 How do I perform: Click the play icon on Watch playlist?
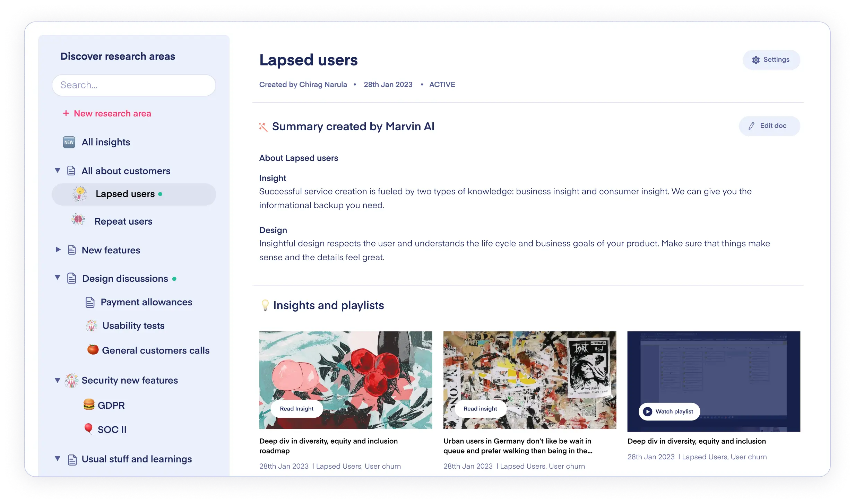point(647,411)
